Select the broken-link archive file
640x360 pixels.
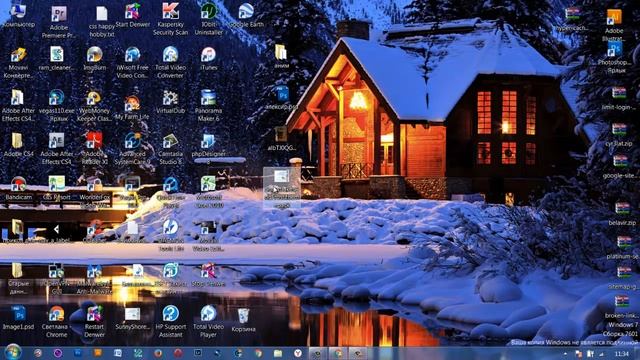click(622, 307)
